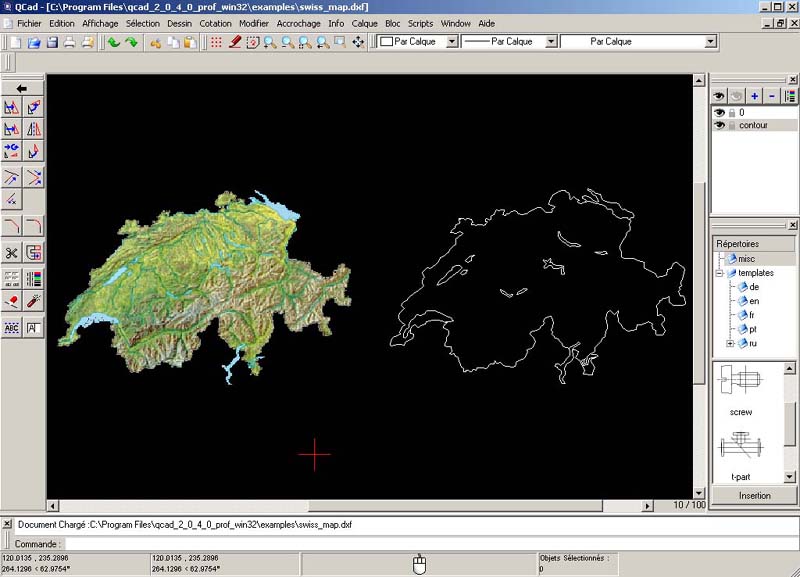800x577 pixels.
Task: Click the back arrow in the tool panel
Action: [22, 88]
